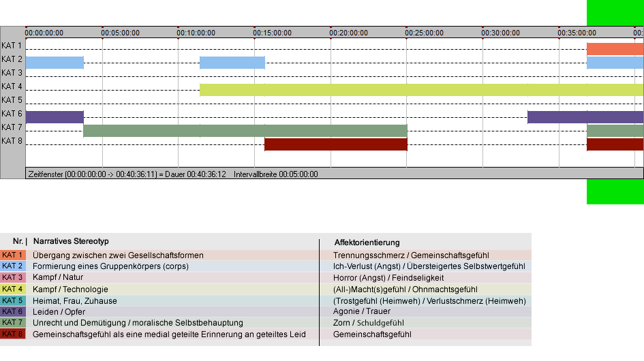Click the orange KAT 1 legend swatch
Screen dimensions: 644x361
pos(13,255)
